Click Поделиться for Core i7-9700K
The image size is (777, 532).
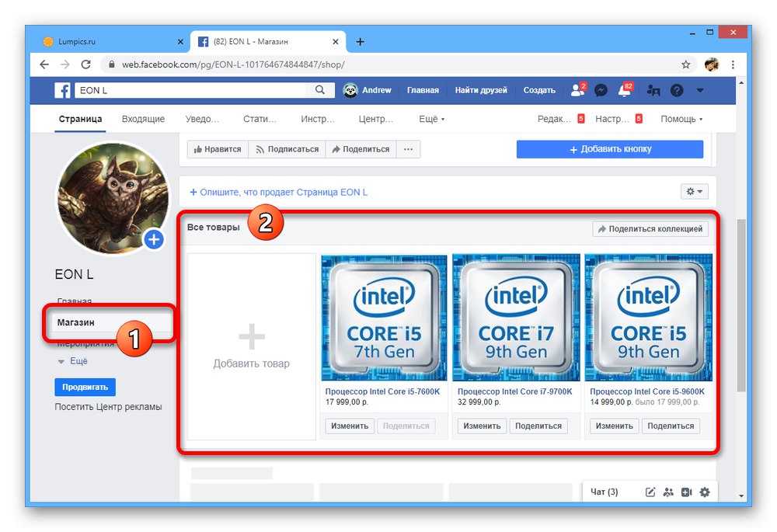(x=538, y=426)
